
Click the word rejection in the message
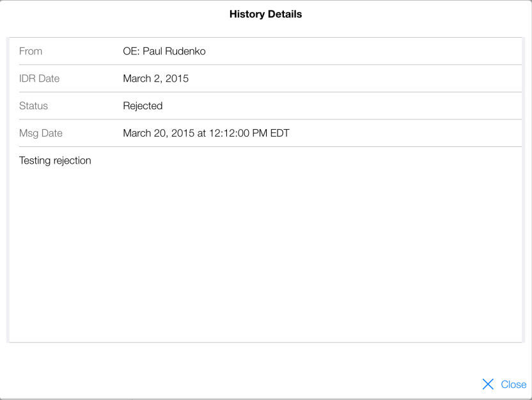73,160
